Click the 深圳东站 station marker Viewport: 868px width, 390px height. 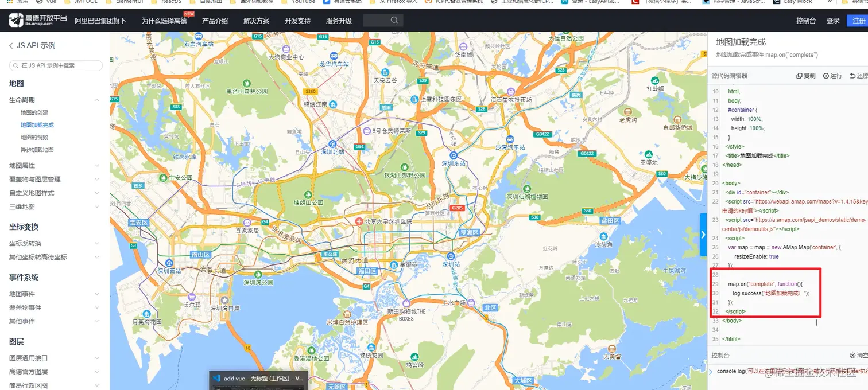click(x=453, y=155)
